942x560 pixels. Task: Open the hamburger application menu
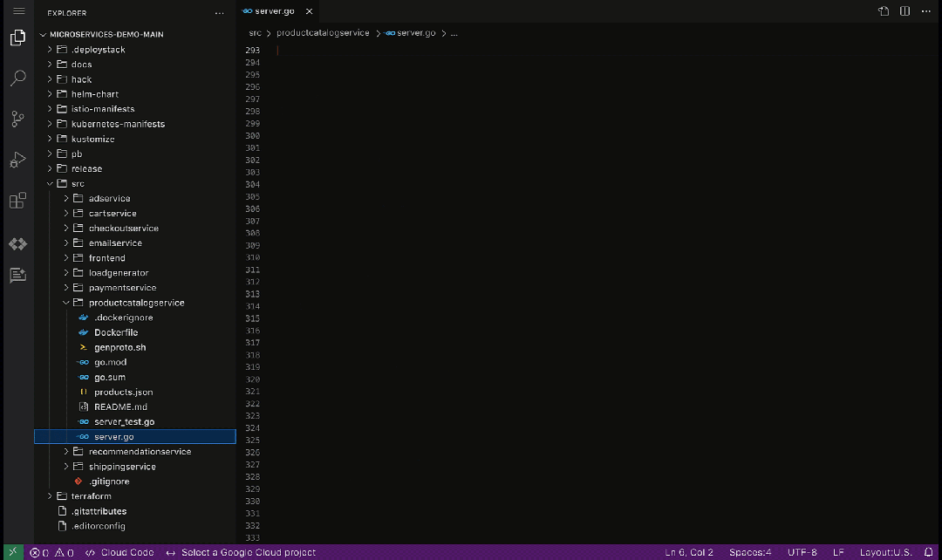tap(18, 10)
